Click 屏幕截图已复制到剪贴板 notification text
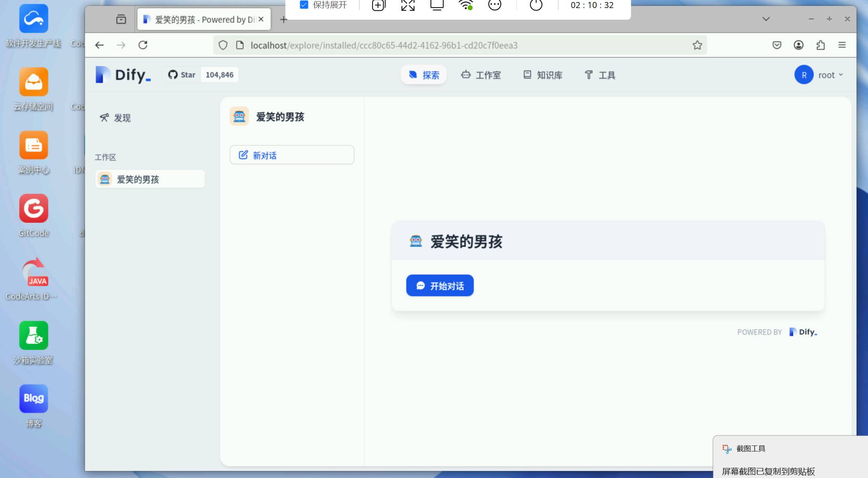The height and width of the screenshot is (478, 868). tap(768, 471)
